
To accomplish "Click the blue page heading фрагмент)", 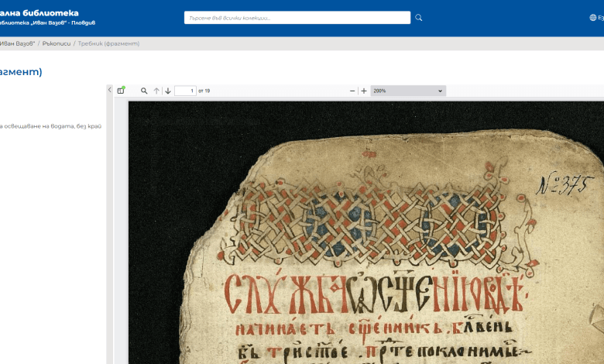I will (x=21, y=72).
